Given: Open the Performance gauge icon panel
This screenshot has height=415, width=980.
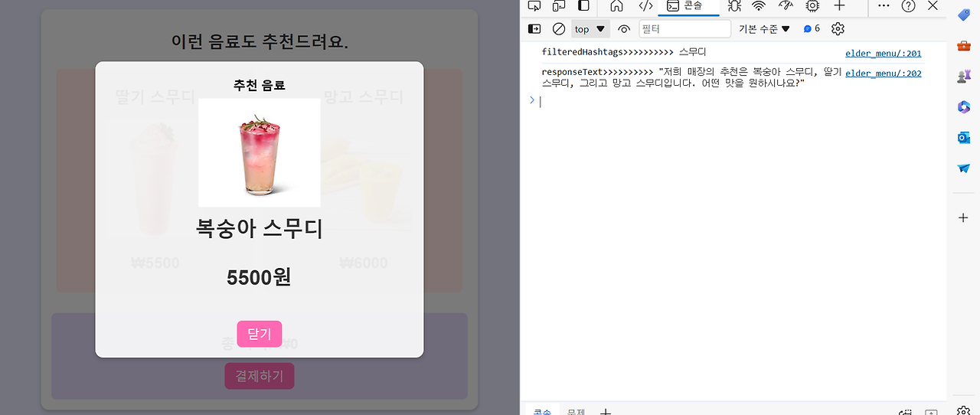Looking at the screenshot, I should pos(786,6).
